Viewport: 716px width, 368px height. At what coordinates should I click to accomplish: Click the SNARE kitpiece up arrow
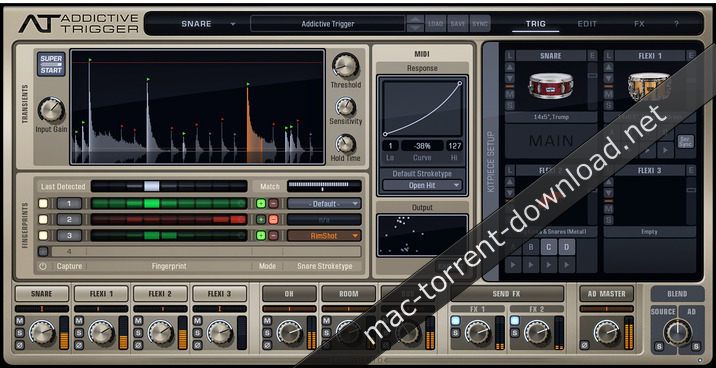click(510, 68)
